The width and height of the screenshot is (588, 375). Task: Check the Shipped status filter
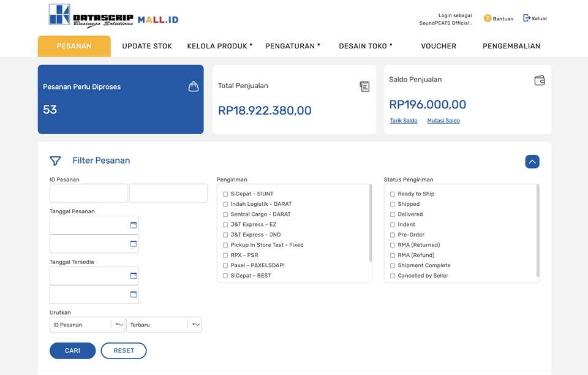(x=392, y=204)
